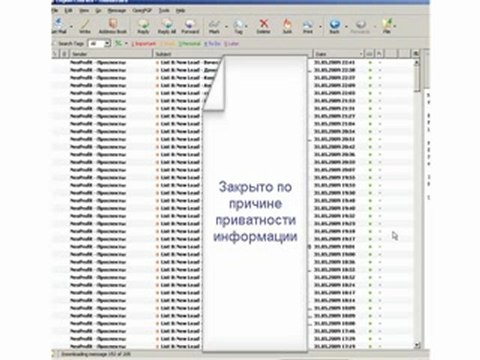Viewport: 480px width, 360px height.
Task: Expand the File toolbar dropdown arrow
Action: (x=395, y=26)
